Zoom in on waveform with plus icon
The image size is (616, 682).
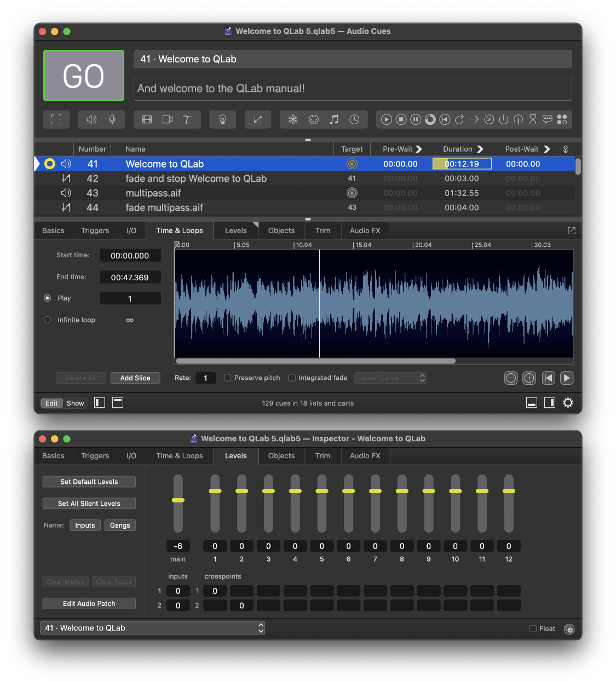pos(529,378)
